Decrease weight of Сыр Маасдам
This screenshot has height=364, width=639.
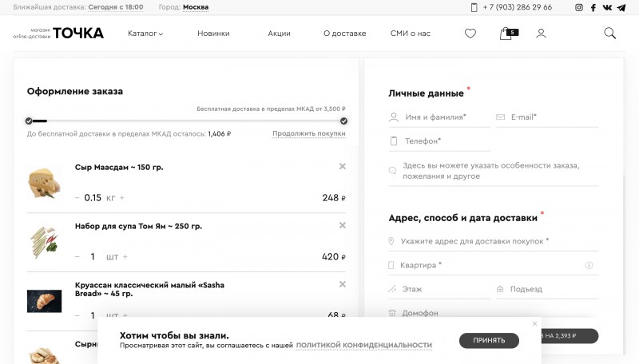click(x=77, y=198)
